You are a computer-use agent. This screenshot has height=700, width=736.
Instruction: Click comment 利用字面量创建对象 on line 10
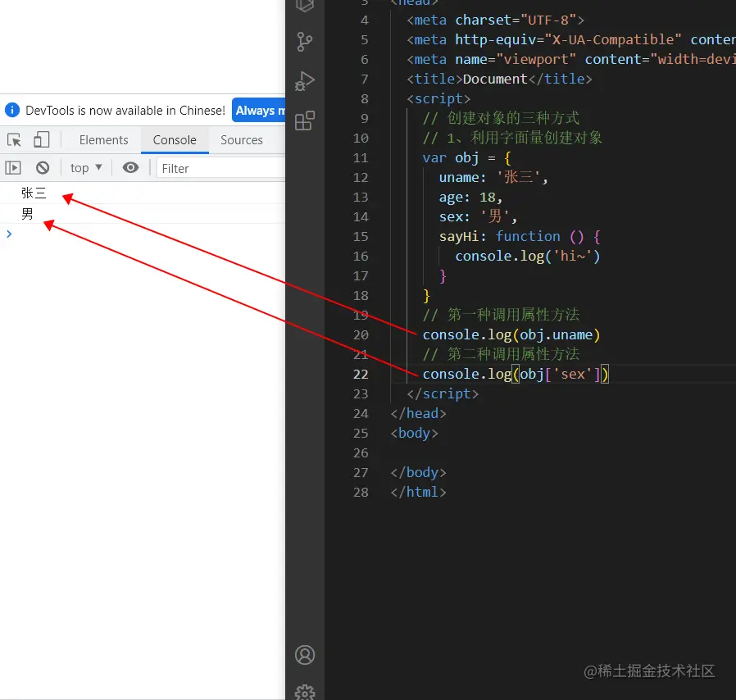[512, 138]
